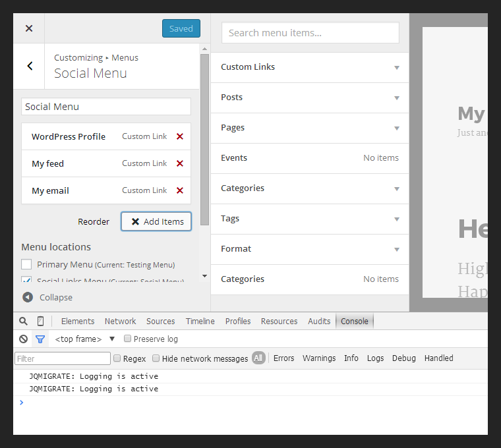501x448 pixels.
Task: Open the Audits tab
Action: coord(319,321)
